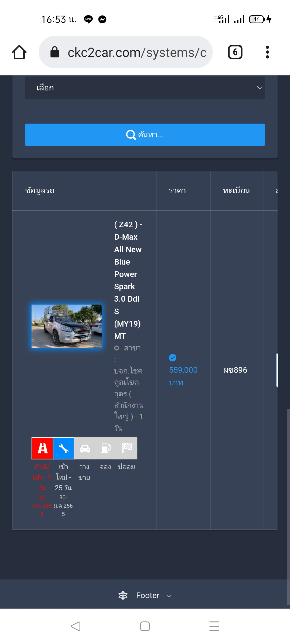This screenshot has height=644, width=290.
Task: Tap the Messenger notification icon in status bar
Action: (x=102, y=19)
